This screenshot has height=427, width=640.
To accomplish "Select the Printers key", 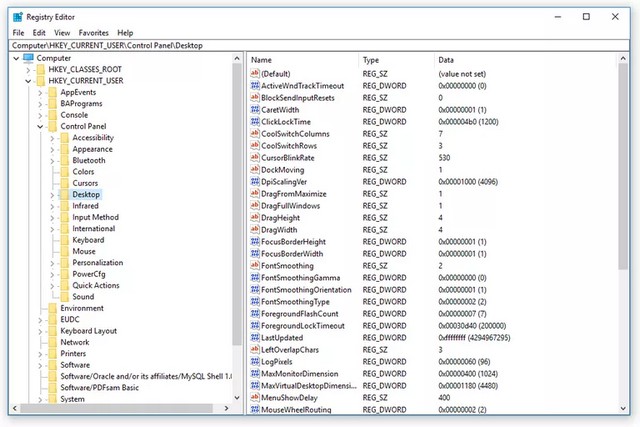I will (x=73, y=354).
